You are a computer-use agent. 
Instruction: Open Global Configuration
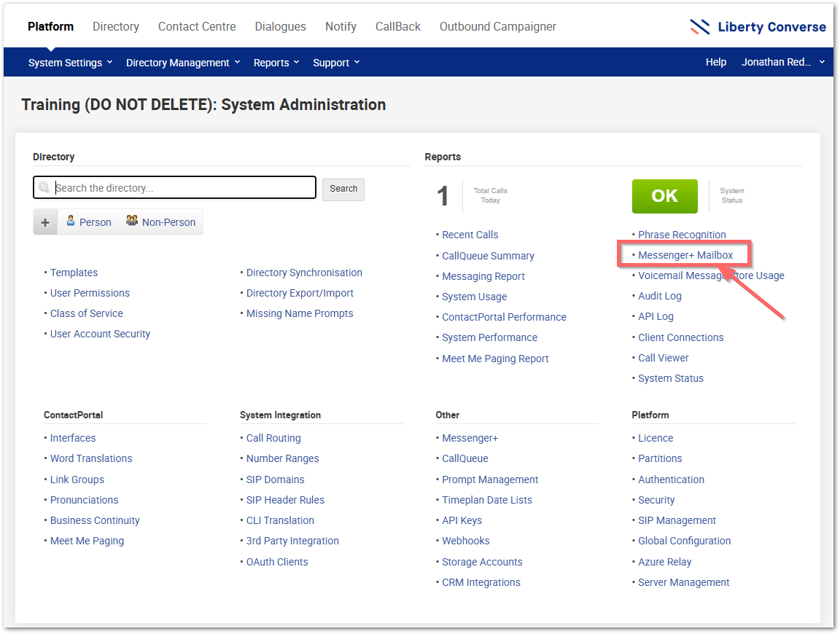[684, 541]
